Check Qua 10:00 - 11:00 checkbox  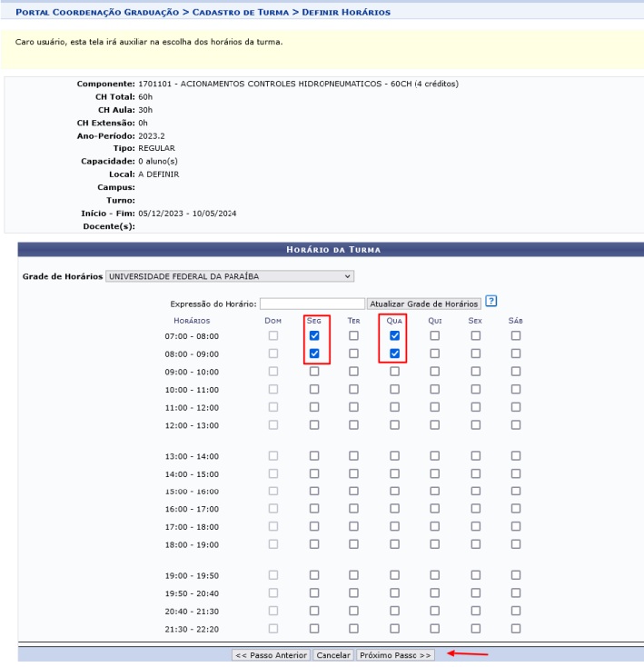point(394,389)
